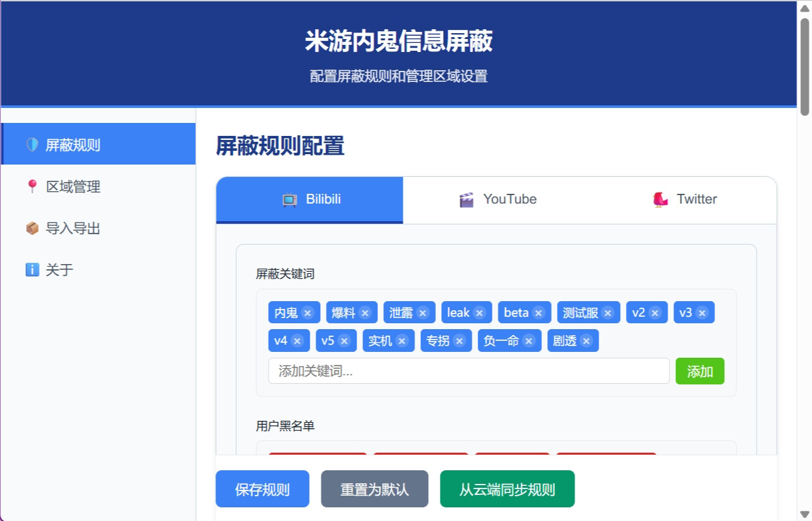Focus the 添加关键词 input field

click(468, 371)
